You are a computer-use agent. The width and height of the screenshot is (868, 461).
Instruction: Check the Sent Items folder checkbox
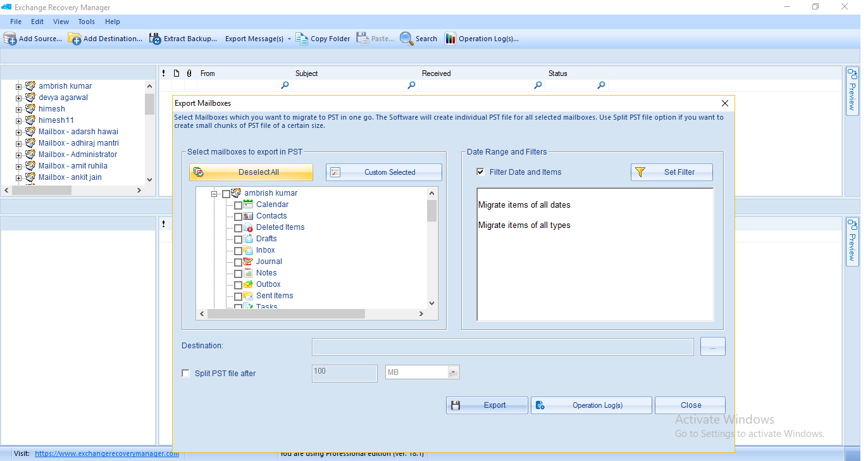coord(238,296)
